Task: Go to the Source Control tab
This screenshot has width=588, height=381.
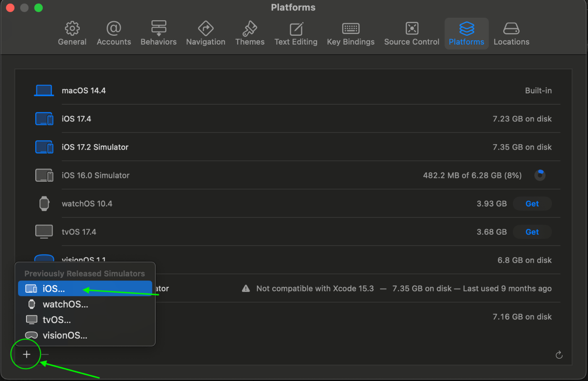Action: point(412,34)
